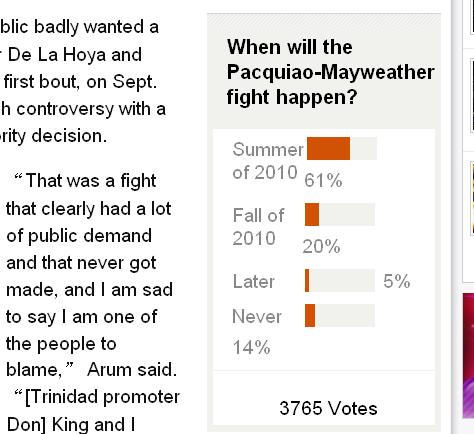This screenshot has width=474, height=434.
Task: Click the Never result bar
Action: [340, 315]
